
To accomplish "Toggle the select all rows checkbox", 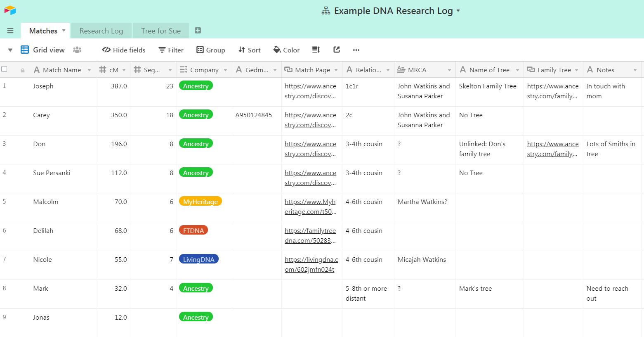I will click(x=5, y=69).
